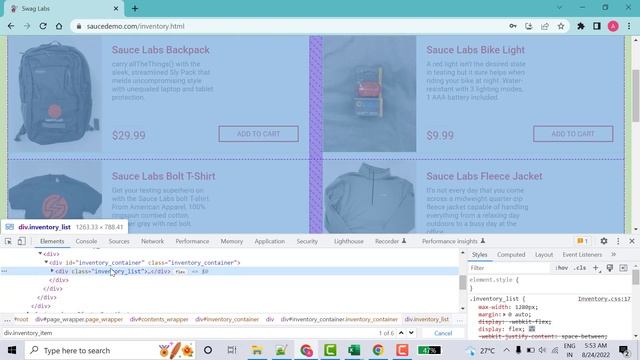Image resolution: width=640 pixels, height=360 pixels.
Task: Share this page icon in address bar
Action: point(545,26)
